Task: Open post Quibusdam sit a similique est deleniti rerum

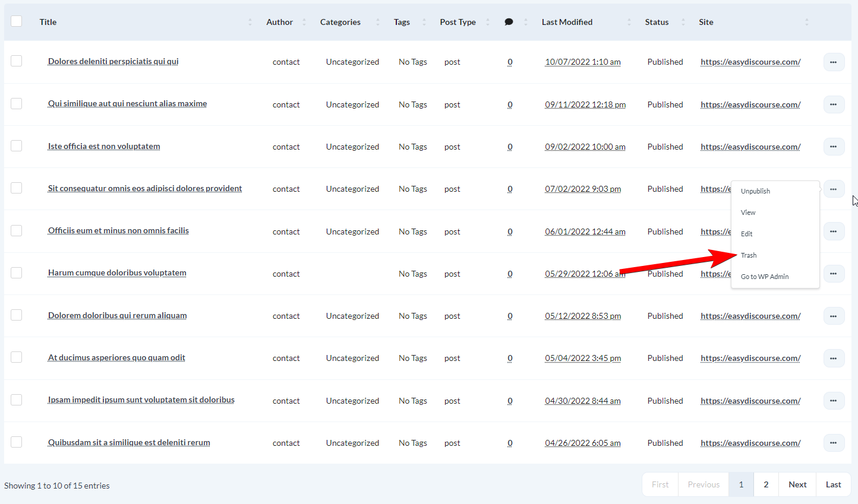Action: click(129, 442)
